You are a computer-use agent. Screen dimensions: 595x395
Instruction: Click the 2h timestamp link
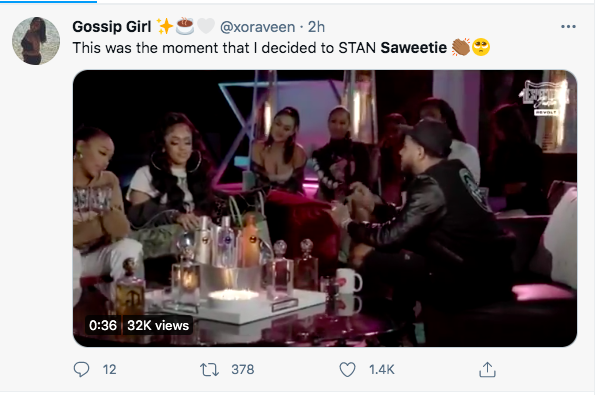coord(316,27)
